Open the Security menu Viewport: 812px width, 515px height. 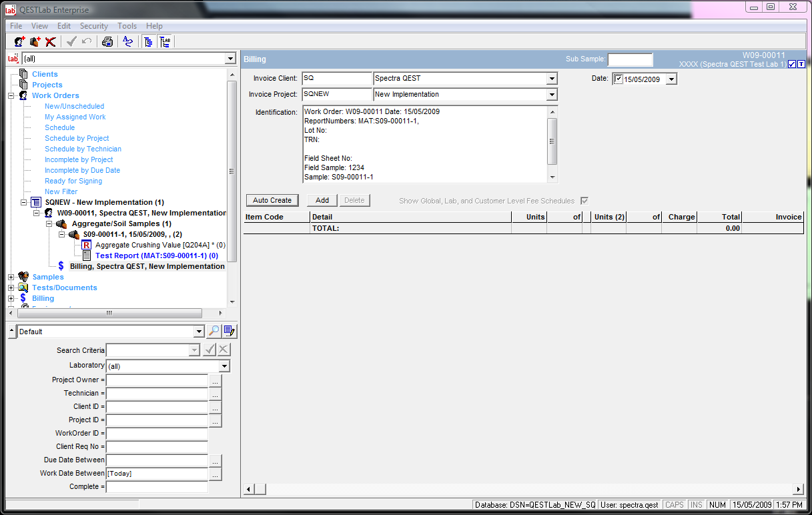94,26
